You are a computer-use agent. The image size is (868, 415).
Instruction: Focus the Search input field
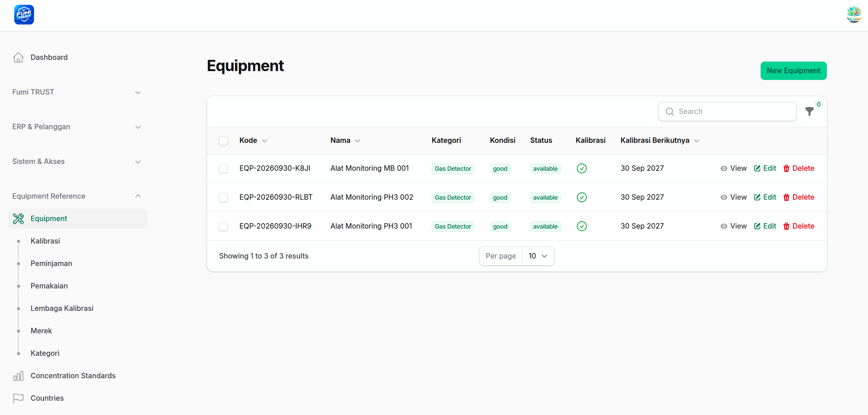tap(727, 112)
